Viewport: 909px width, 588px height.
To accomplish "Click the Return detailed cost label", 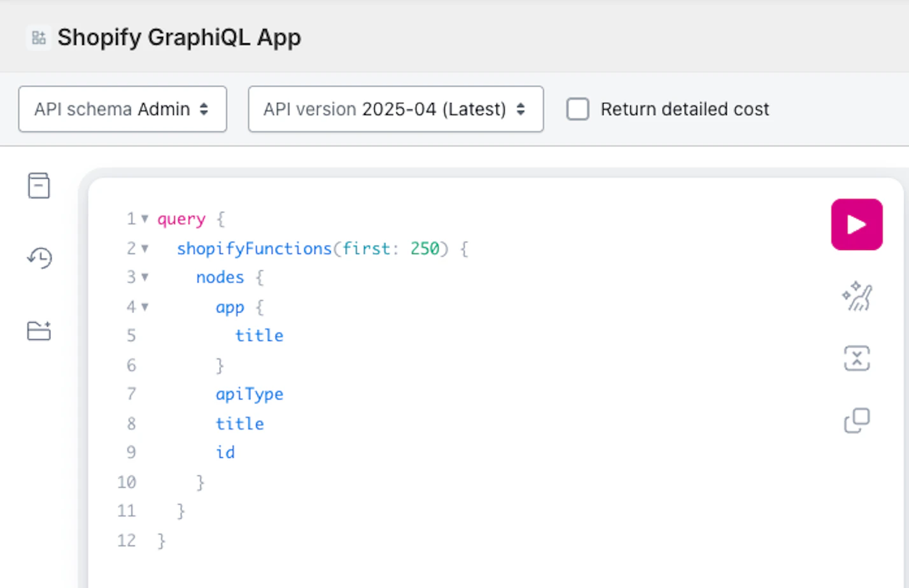I will point(685,109).
